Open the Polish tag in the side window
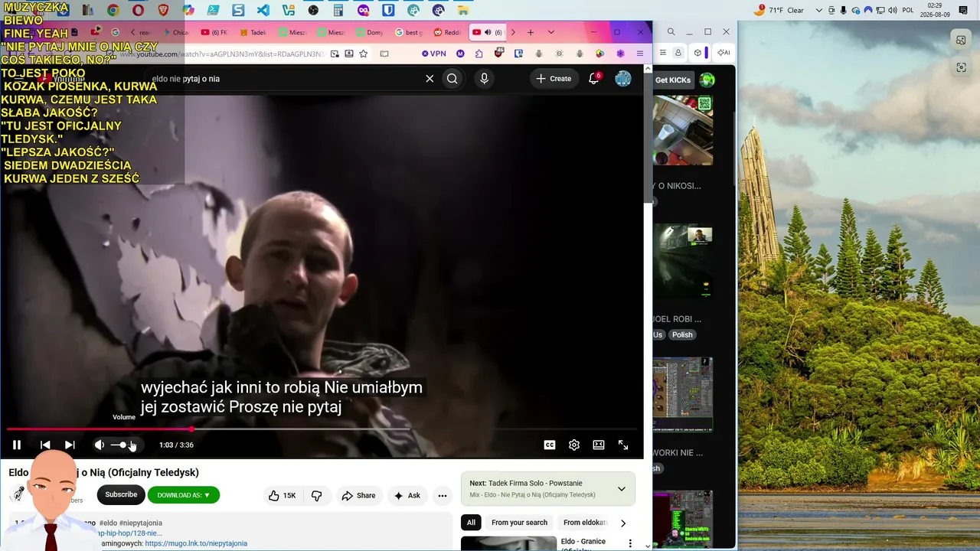Viewport: 980px width, 551px height. (x=682, y=334)
